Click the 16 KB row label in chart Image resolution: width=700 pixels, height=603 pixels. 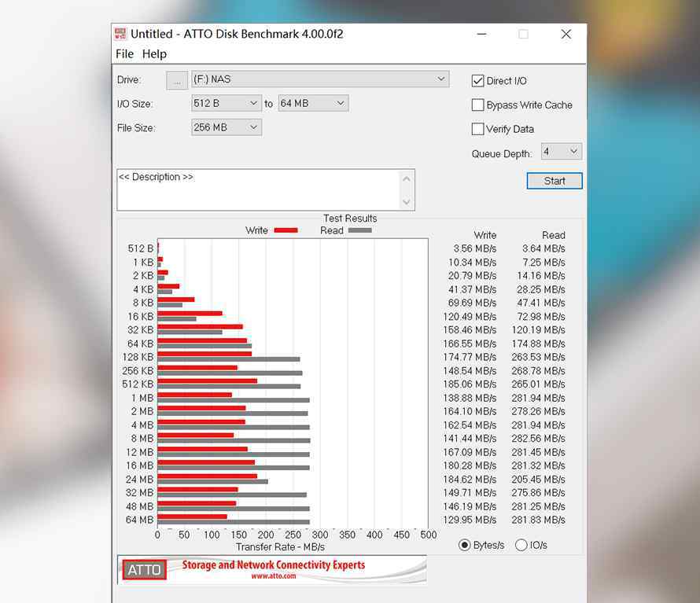(140, 317)
